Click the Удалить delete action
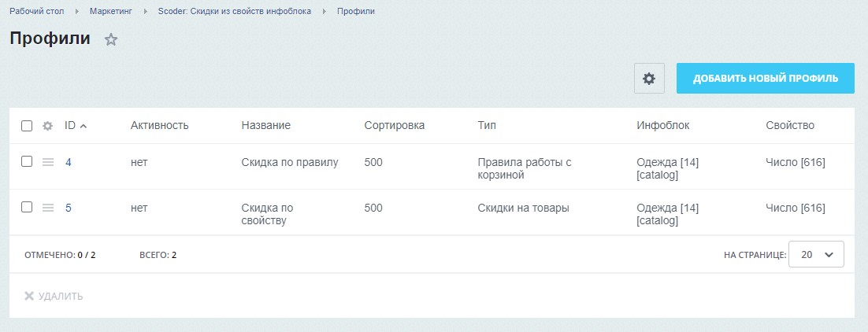 [x=54, y=296]
